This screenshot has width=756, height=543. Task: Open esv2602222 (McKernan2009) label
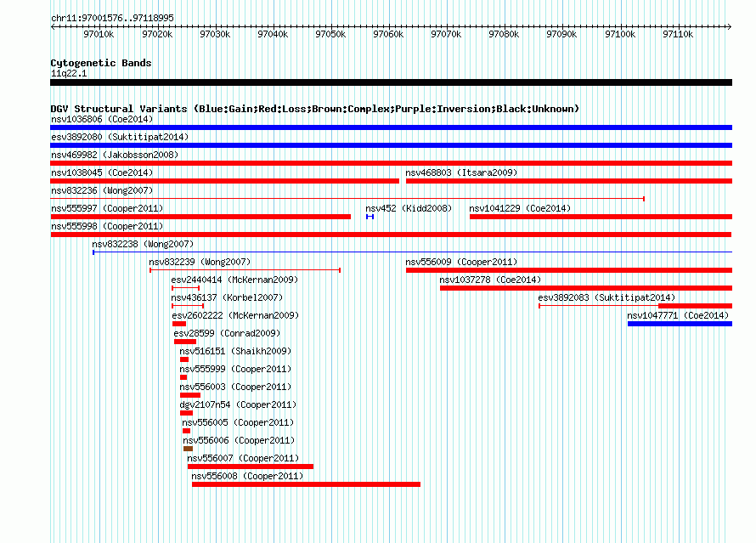[x=235, y=315]
